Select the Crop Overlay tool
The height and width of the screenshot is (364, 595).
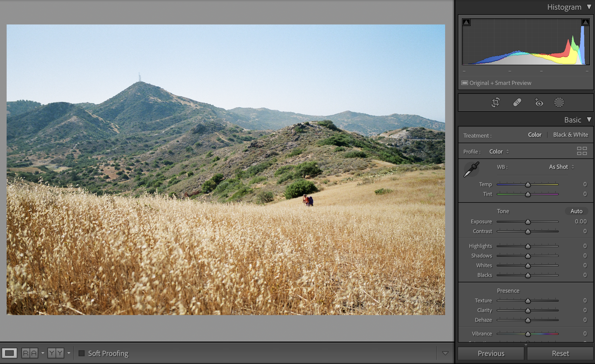496,102
